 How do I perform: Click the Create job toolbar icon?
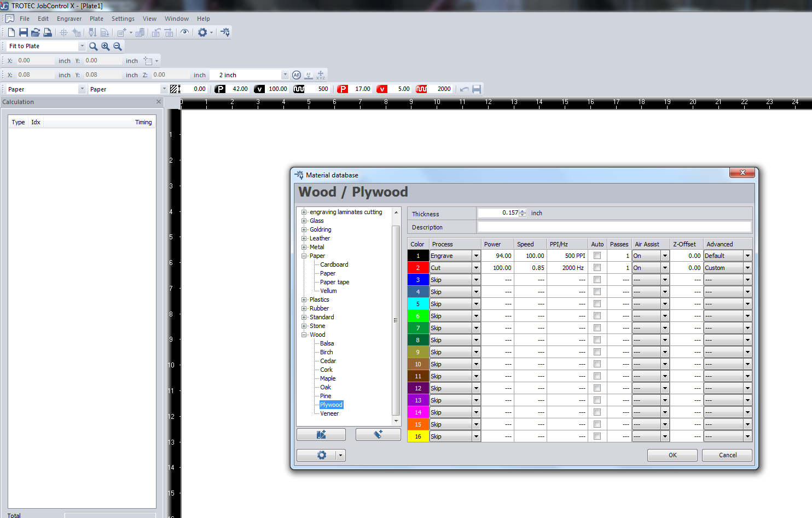(121, 32)
